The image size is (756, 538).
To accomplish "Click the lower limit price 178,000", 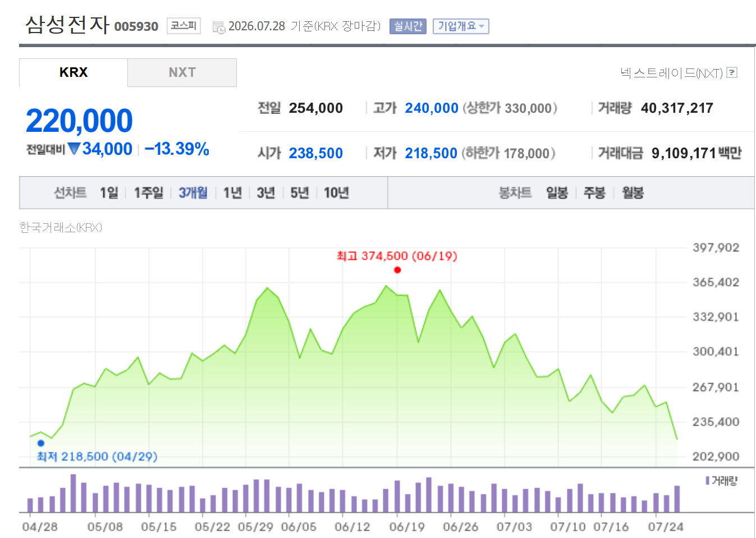I will pyautogui.click(x=526, y=153).
